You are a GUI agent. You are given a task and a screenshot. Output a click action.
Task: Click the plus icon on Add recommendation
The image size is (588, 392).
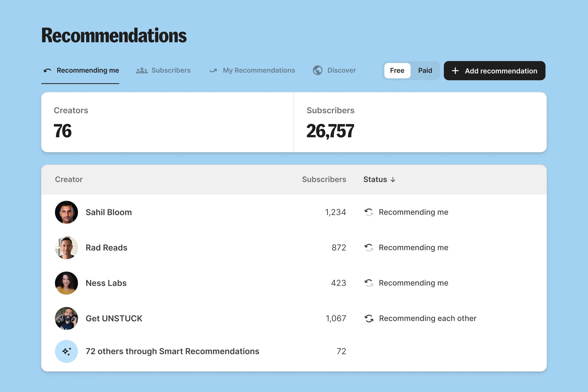pyautogui.click(x=455, y=71)
